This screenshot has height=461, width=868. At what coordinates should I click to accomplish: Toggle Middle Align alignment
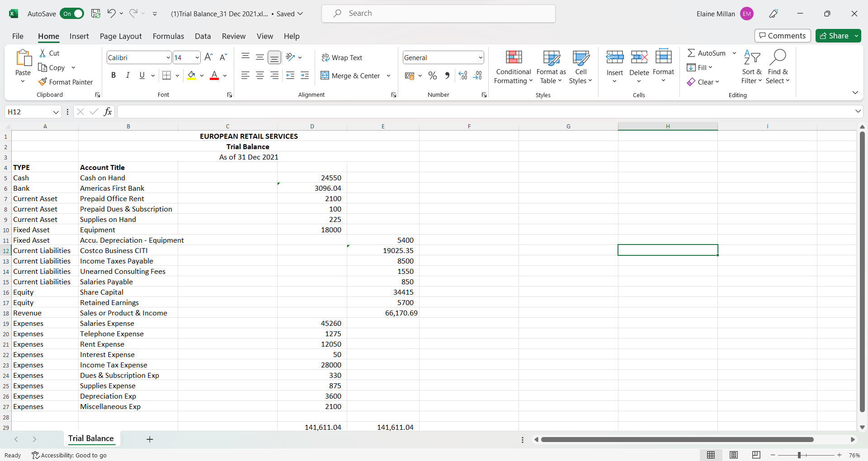coord(260,57)
